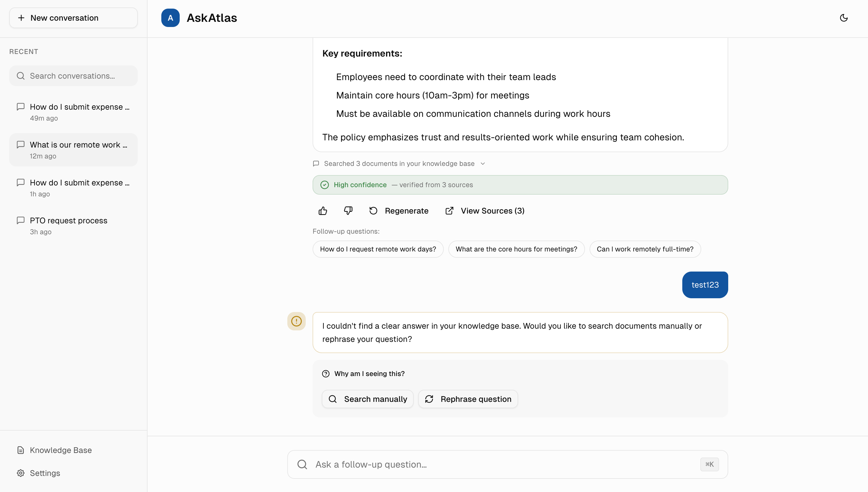
Task: Click the thumbs down feedback icon
Action: 348,211
